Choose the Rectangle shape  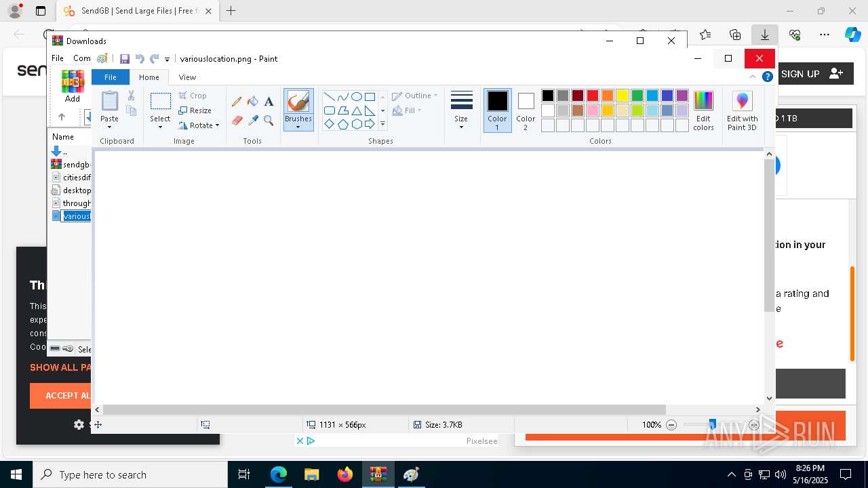(x=370, y=96)
